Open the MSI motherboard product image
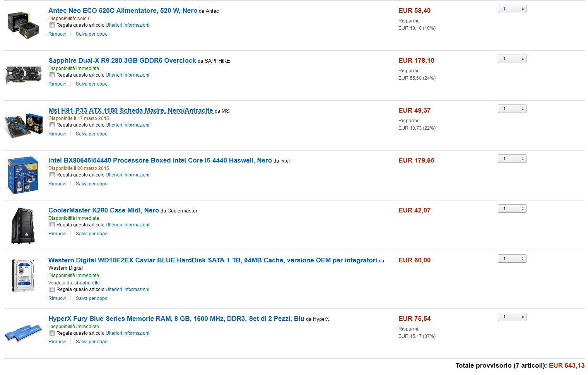The image size is (588, 375). pos(23,125)
